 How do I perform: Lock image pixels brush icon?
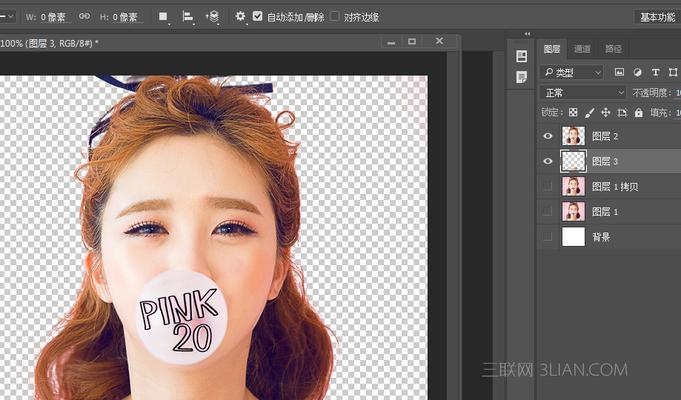coord(589,112)
